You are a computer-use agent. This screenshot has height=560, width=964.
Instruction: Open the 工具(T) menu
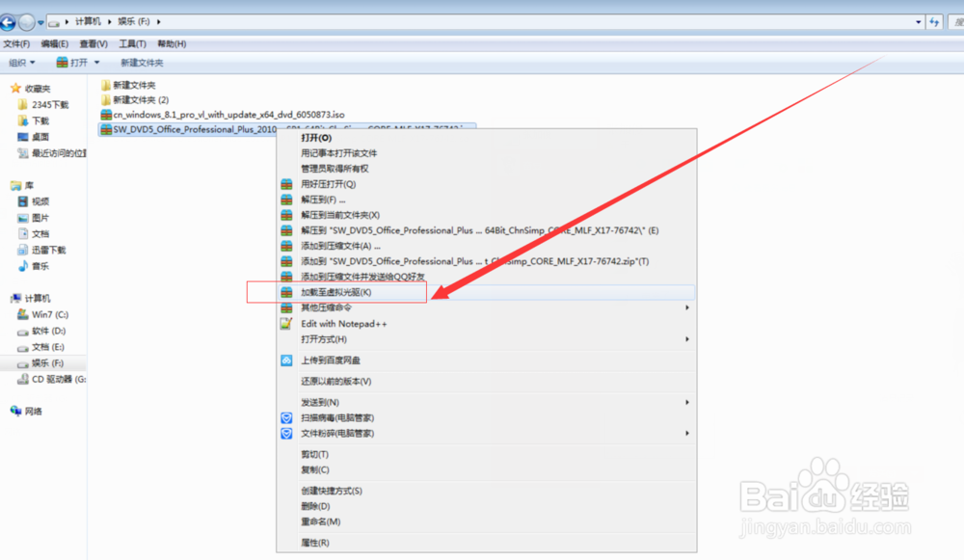point(133,43)
